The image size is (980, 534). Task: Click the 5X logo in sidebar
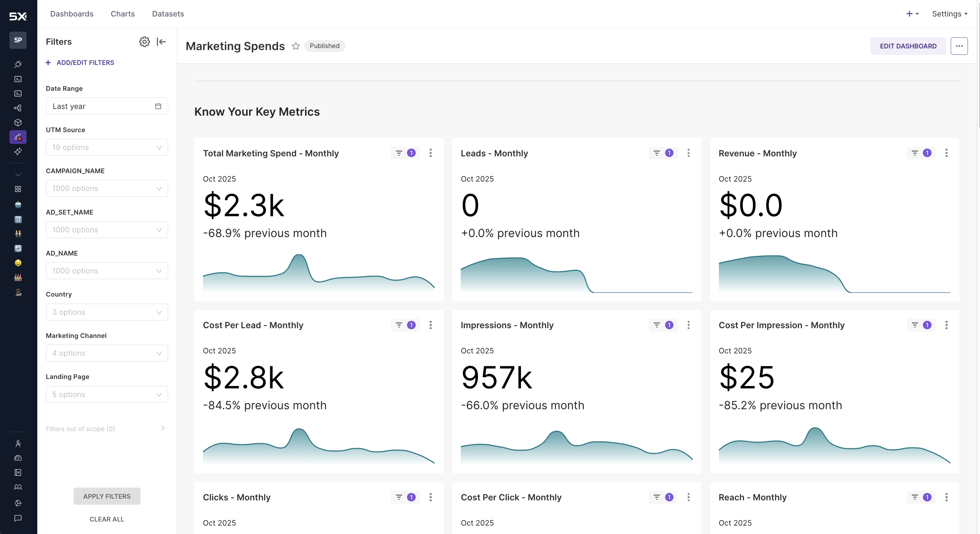click(x=18, y=16)
